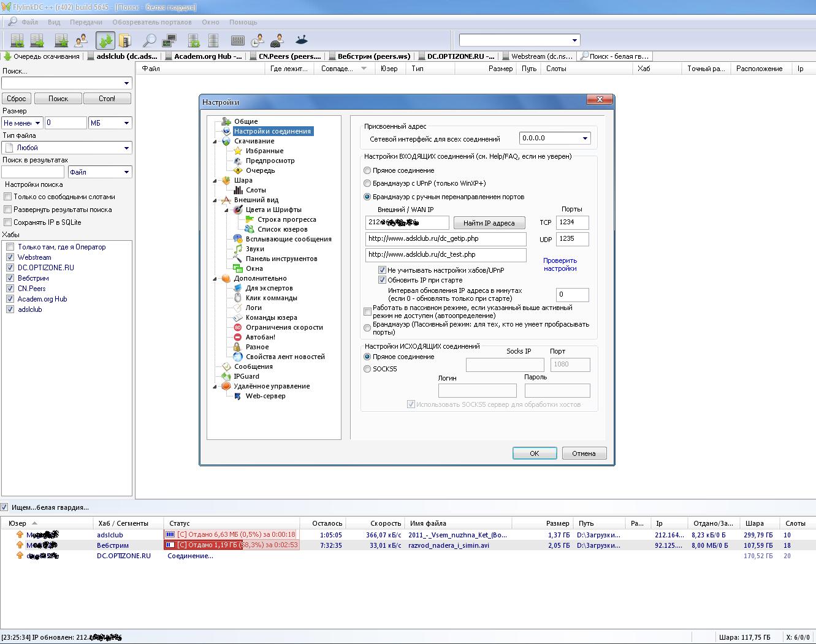Select Звуки in the settings tree
Screen dimensions: 816x644
pos(254,249)
